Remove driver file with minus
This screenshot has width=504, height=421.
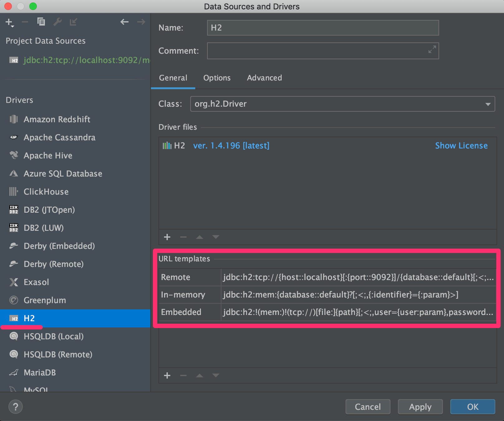183,237
